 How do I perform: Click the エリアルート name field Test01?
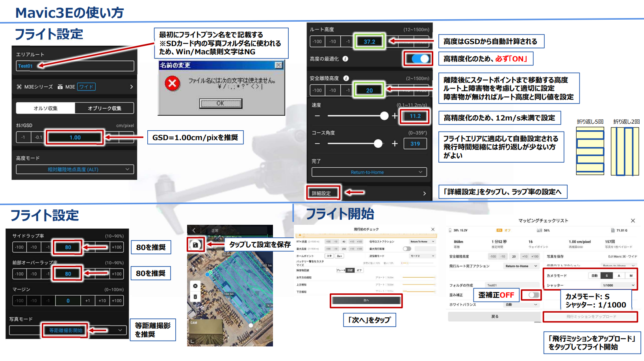tap(75, 66)
